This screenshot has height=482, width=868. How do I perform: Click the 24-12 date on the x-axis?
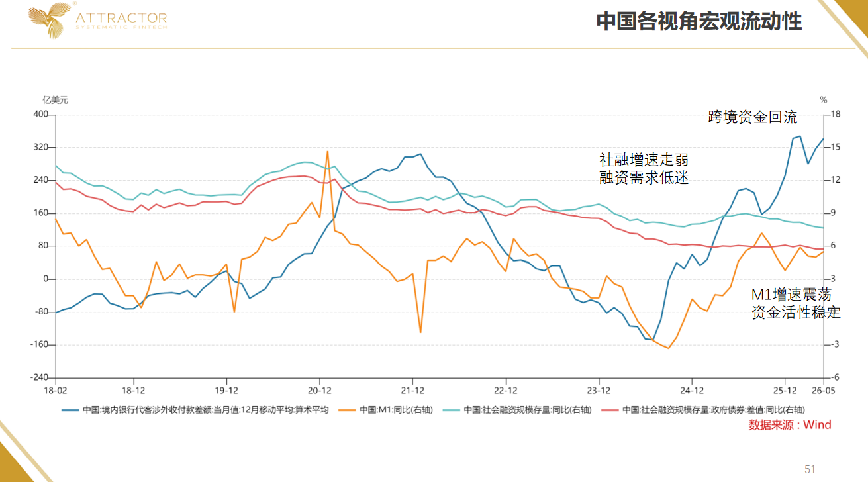pyautogui.click(x=692, y=390)
